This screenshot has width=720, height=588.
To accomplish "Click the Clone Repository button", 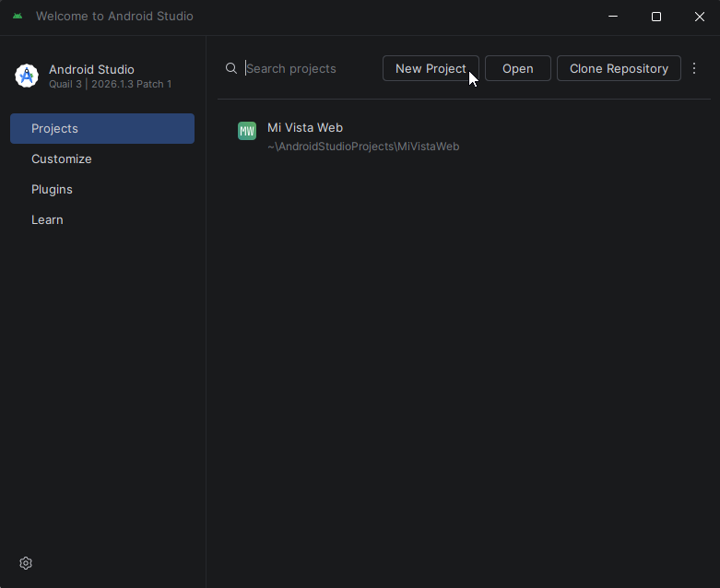I will click(619, 68).
